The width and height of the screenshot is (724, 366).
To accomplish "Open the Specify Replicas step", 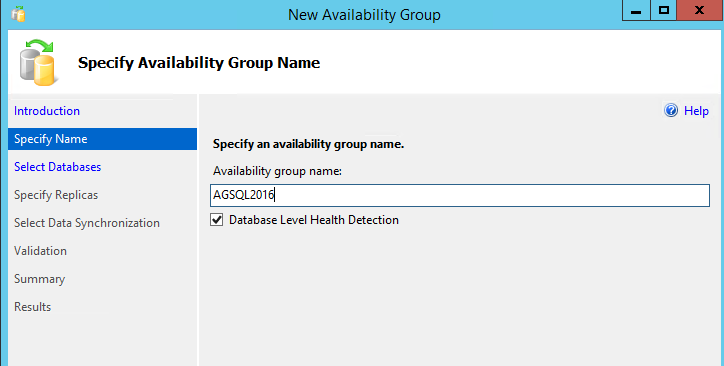I will (x=56, y=195).
